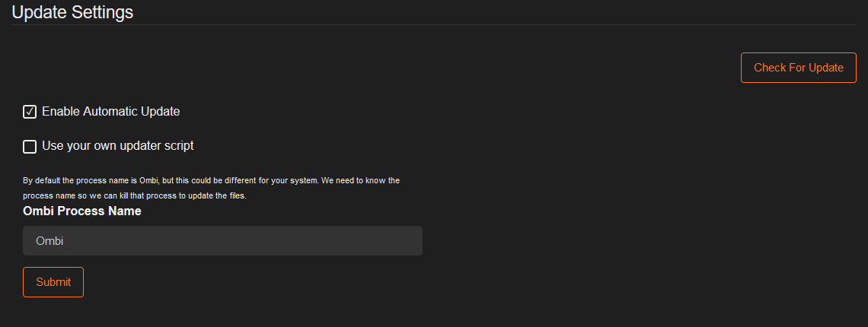
Task: Disable the Enable Automatic Update checkbox
Action: point(30,112)
